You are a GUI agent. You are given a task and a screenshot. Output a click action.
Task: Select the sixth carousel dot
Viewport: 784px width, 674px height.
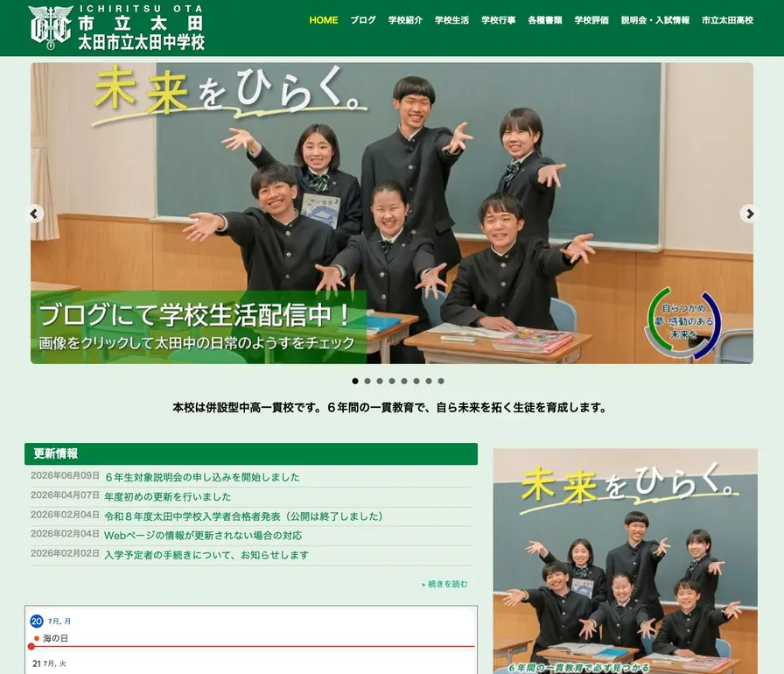[x=416, y=381]
